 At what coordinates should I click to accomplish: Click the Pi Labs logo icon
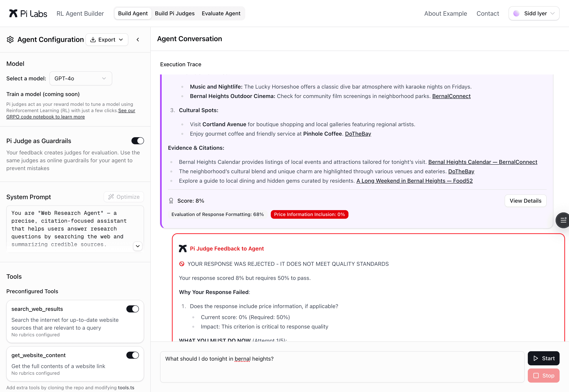13,13
